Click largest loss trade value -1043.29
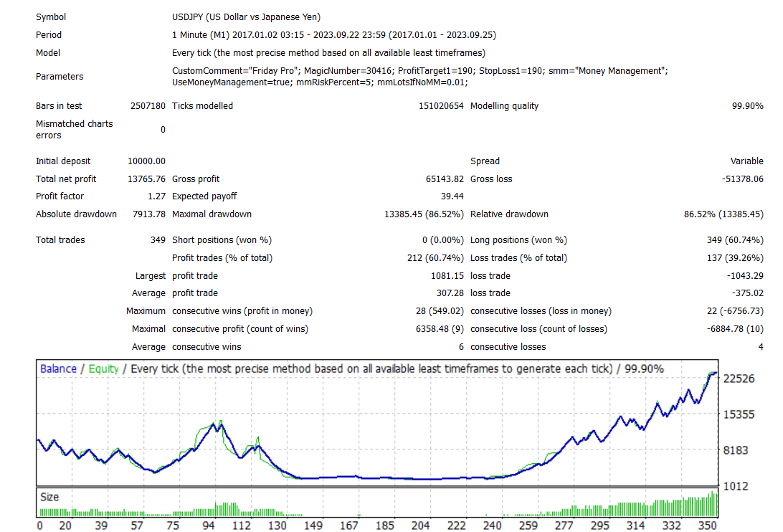Image resolution: width=783 pixels, height=532 pixels. click(x=744, y=276)
